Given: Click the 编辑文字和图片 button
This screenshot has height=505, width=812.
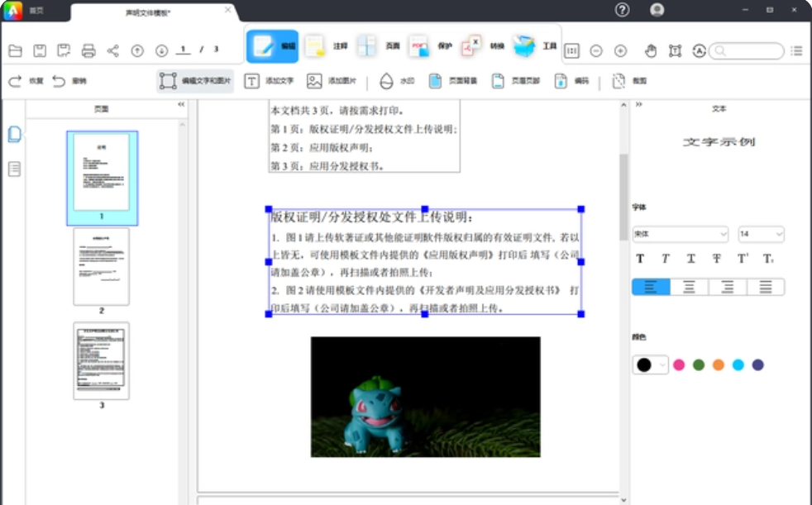Looking at the screenshot, I should tap(197, 80).
